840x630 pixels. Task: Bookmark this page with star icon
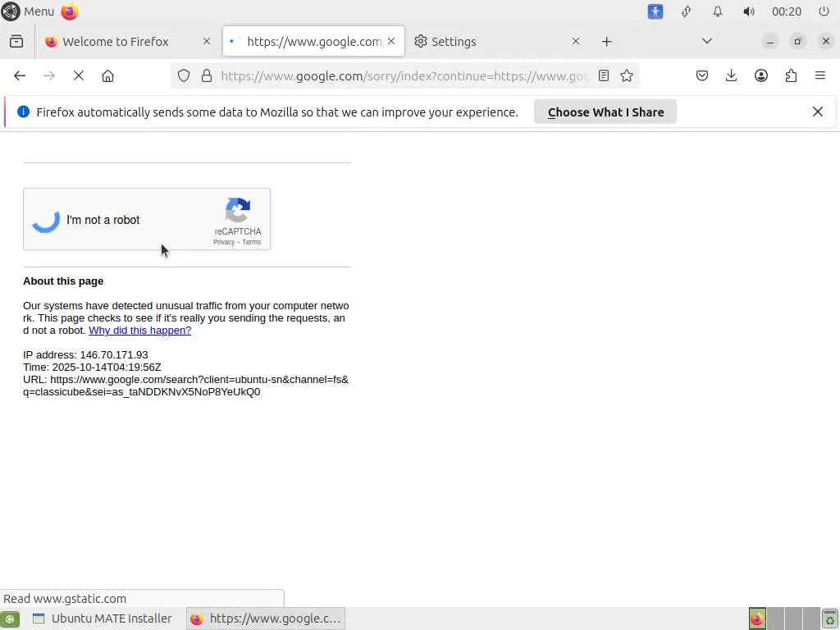pos(626,76)
